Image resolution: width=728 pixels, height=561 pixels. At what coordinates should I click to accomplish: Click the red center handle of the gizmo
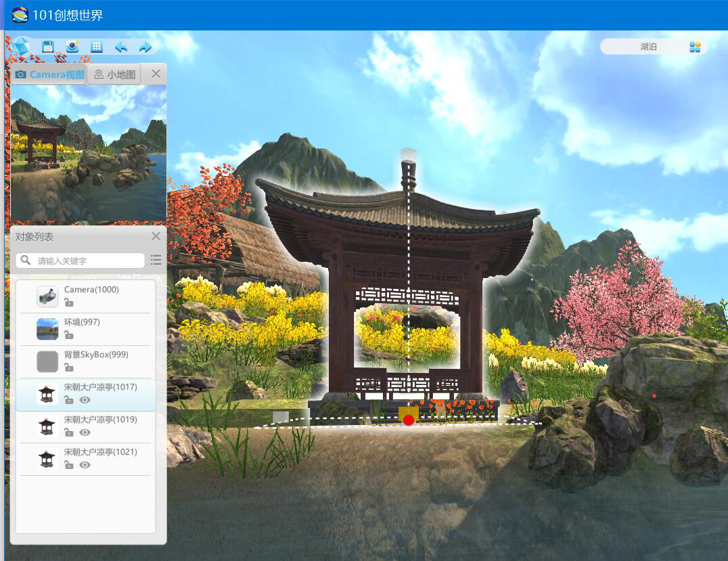coord(409,420)
